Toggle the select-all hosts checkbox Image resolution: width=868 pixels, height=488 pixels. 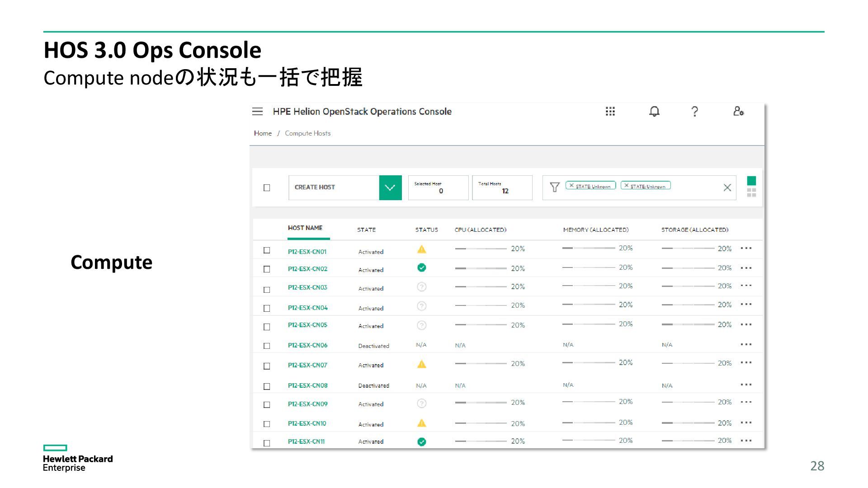(x=267, y=188)
